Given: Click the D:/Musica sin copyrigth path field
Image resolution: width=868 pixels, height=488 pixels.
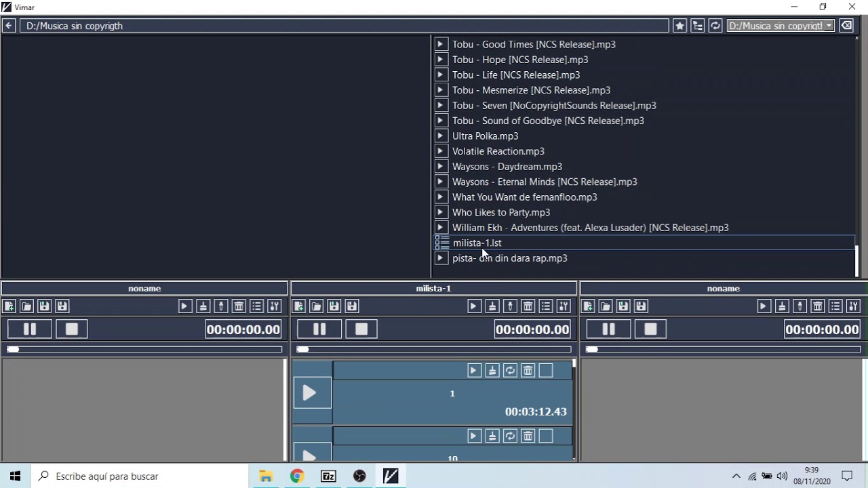Looking at the screenshot, I should tap(344, 26).
